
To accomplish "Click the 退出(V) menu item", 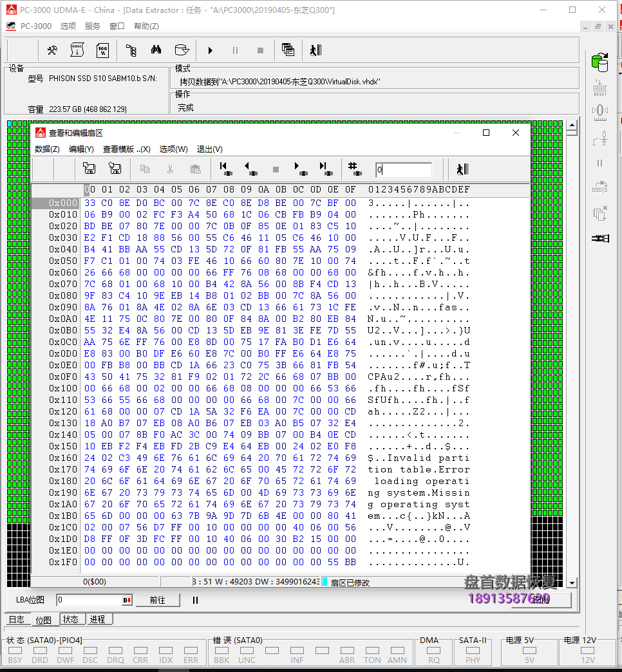I will tap(210, 149).
